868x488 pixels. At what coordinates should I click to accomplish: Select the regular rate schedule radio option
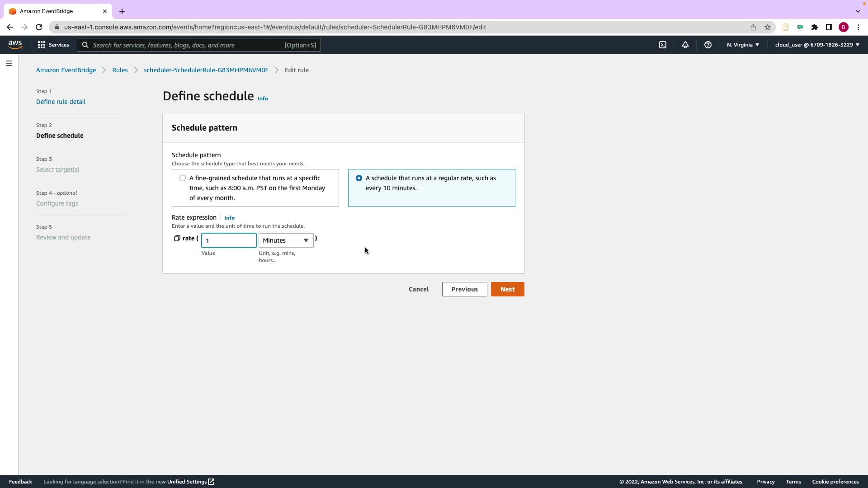[x=359, y=178]
